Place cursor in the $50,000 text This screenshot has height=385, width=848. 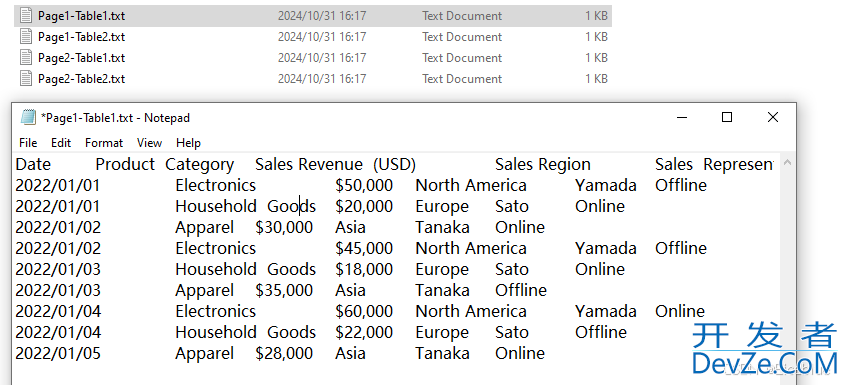pyautogui.click(x=364, y=185)
